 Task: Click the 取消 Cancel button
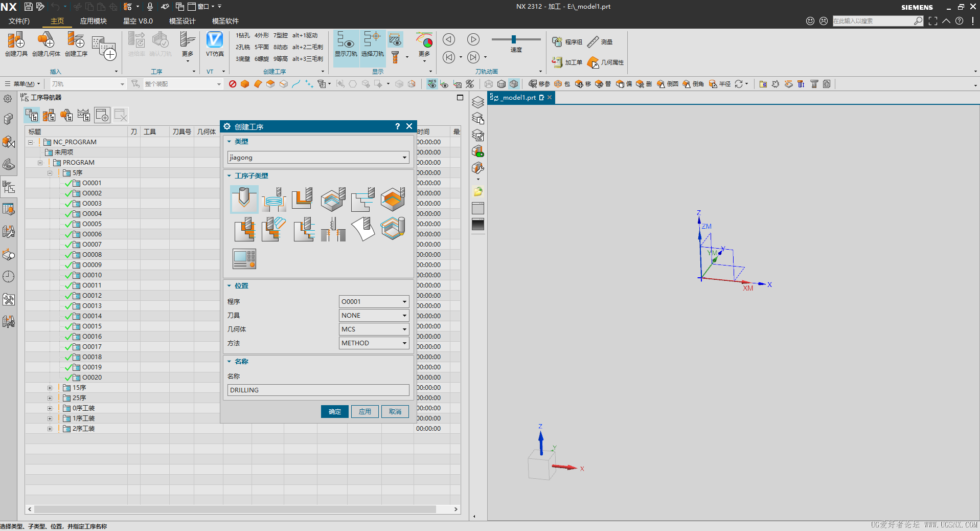pos(395,412)
